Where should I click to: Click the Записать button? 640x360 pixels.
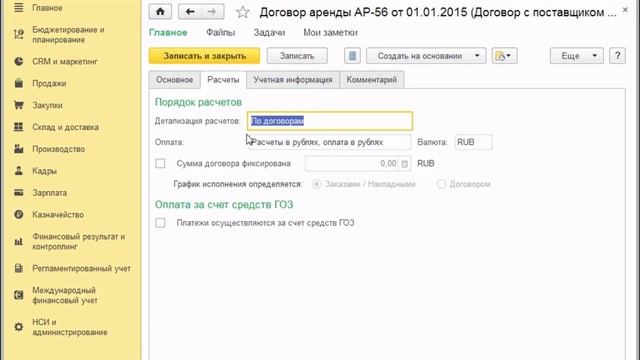[x=297, y=56]
